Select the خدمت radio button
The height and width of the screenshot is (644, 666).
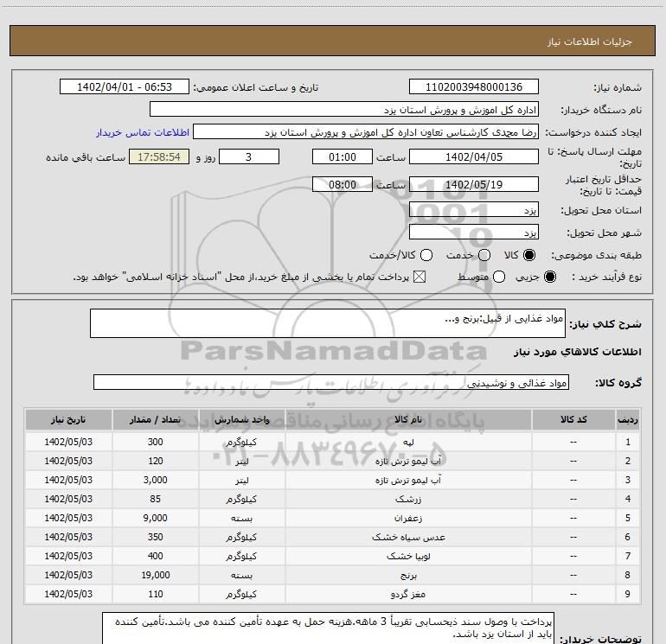point(484,255)
